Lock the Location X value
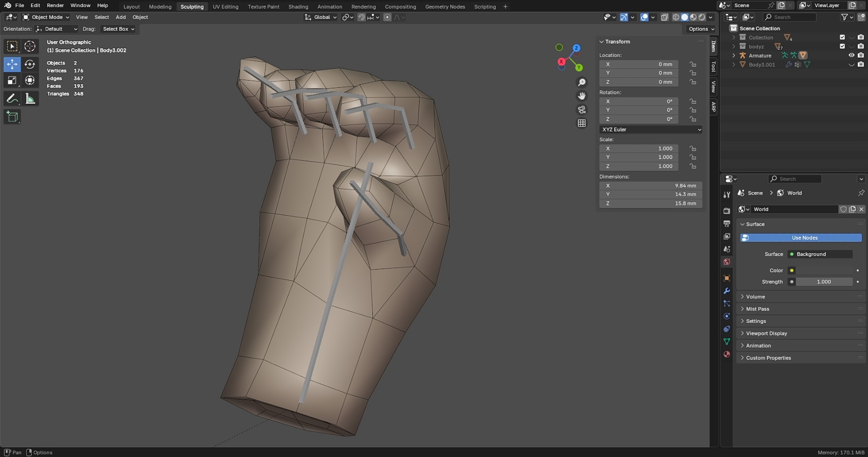This screenshot has width=868, height=457. [693, 64]
